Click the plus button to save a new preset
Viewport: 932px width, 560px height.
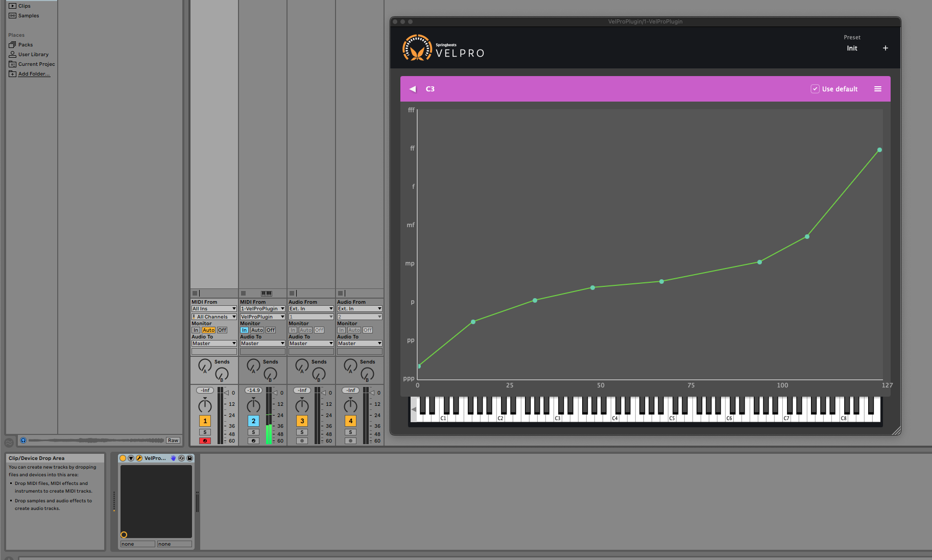886,48
